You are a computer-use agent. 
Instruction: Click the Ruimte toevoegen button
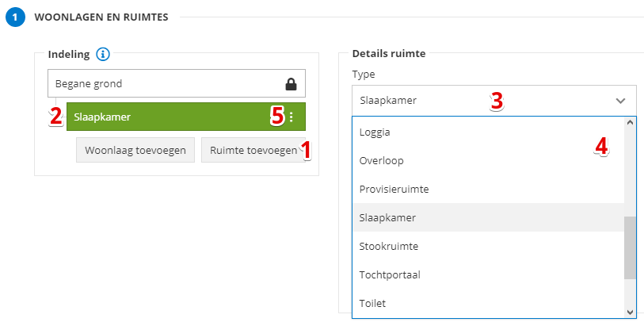[x=253, y=150]
